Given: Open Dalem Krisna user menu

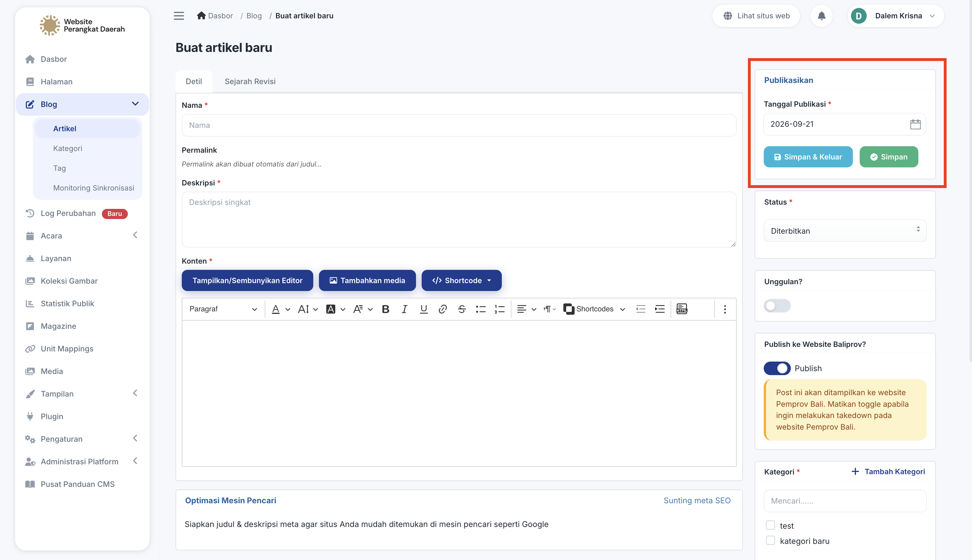Looking at the screenshot, I should (895, 16).
